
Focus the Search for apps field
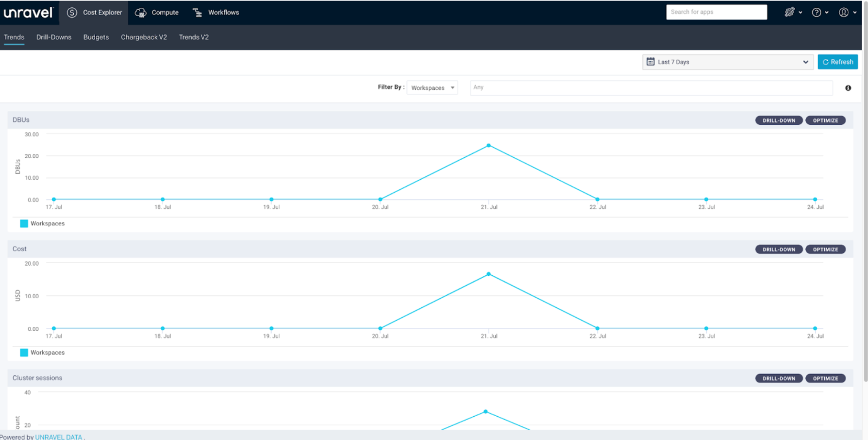click(716, 12)
